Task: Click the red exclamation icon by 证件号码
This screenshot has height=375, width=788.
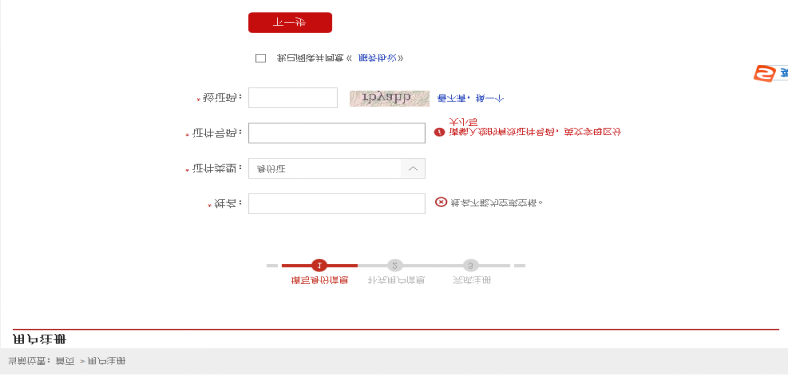Action: point(439,132)
